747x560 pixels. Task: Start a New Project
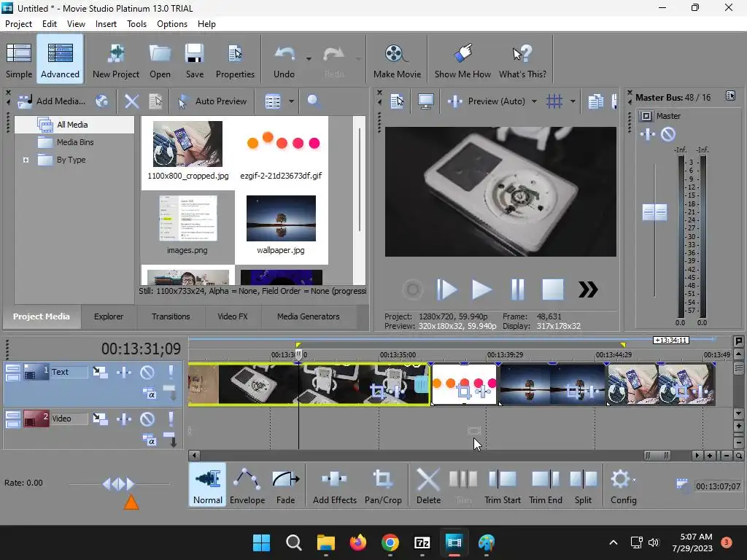click(x=116, y=60)
